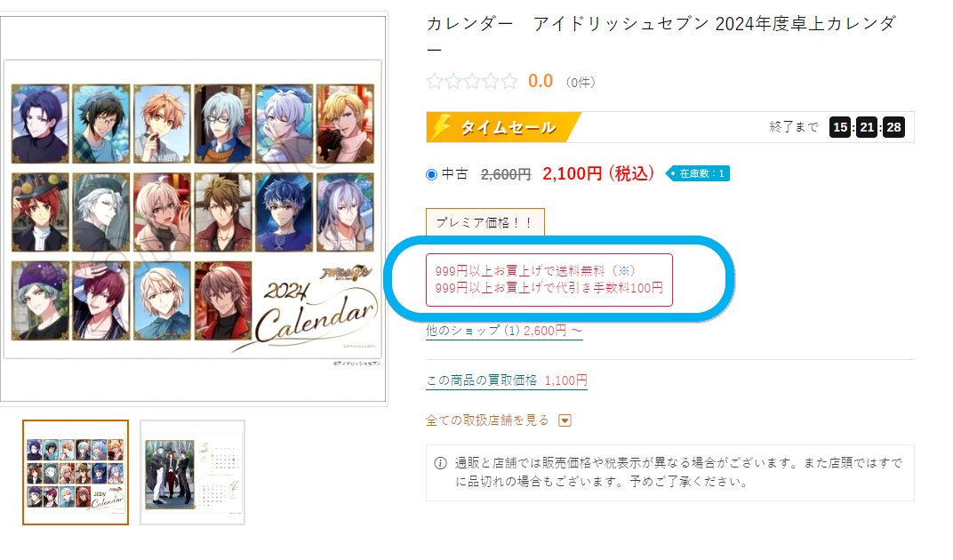Click the fourth rating star
Image resolution: width=953 pixels, height=560 pixels.
pyautogui.click(x=491, y=82)
